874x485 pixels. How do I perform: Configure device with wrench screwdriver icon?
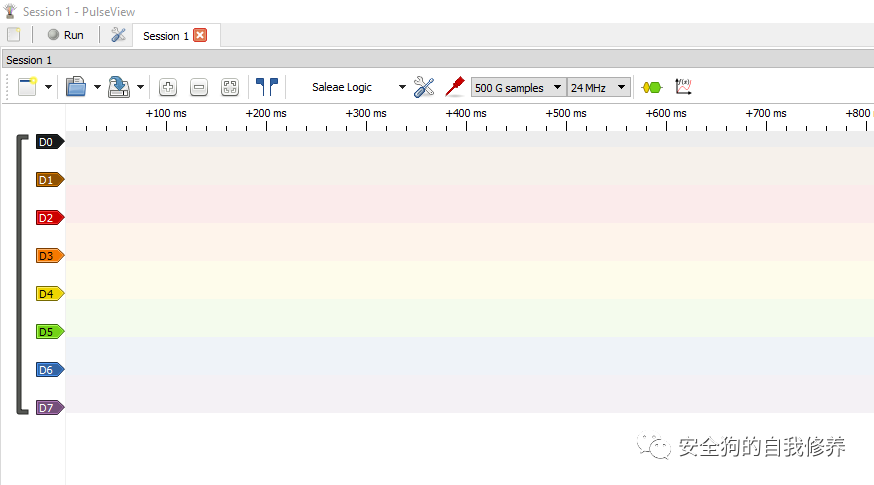[424, 87]
